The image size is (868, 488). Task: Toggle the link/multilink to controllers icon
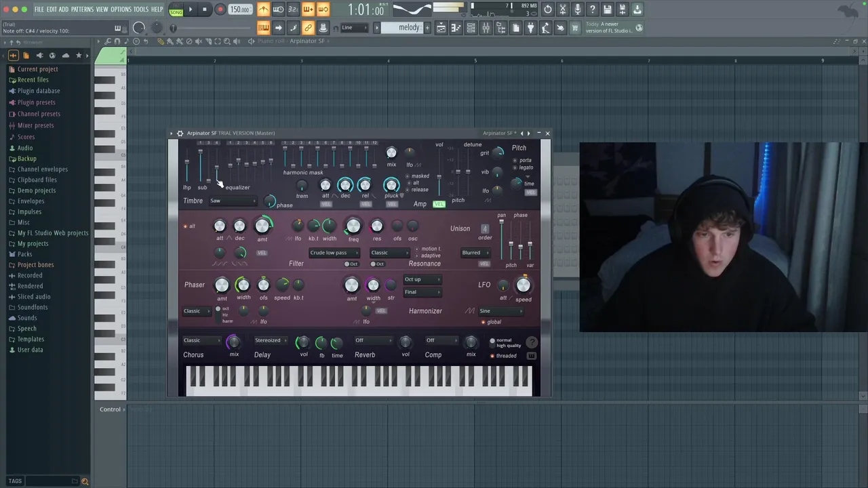[x=308, y=28]
